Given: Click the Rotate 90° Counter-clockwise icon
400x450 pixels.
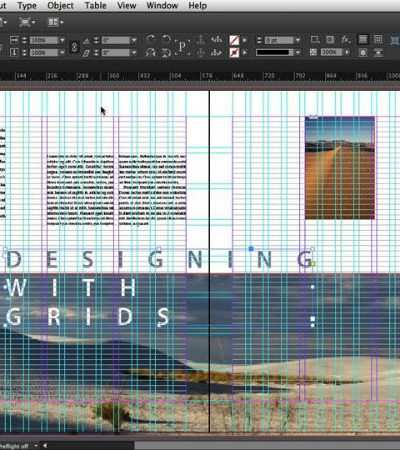Looking at the screenshot, I should (x=166, y=40).
